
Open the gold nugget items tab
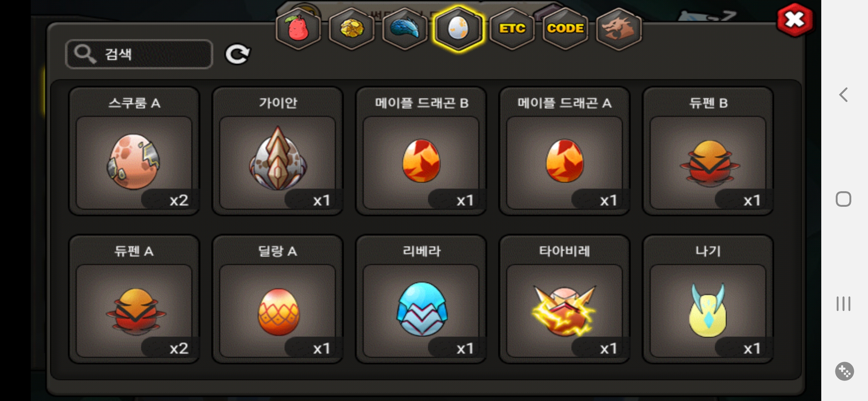coord(352,29)
